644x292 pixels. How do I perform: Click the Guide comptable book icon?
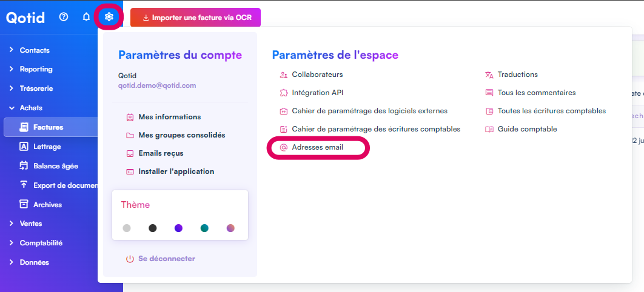point(489,129)
